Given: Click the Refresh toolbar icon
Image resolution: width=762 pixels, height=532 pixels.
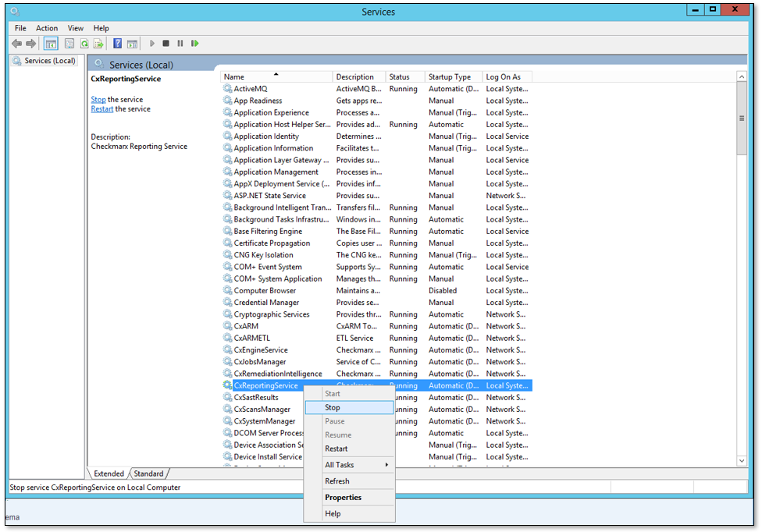Looking at the screenshot, I should (84, 44).
